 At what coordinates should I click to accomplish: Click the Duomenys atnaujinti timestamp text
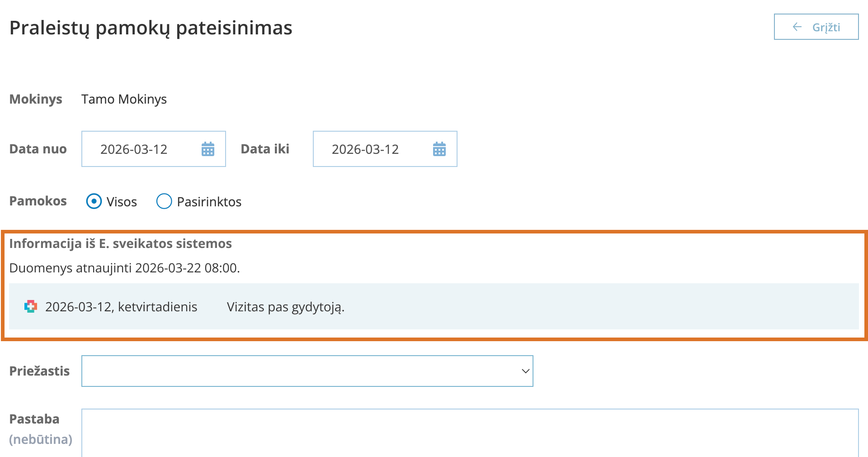pyautogui.click(x=124, y=268)
